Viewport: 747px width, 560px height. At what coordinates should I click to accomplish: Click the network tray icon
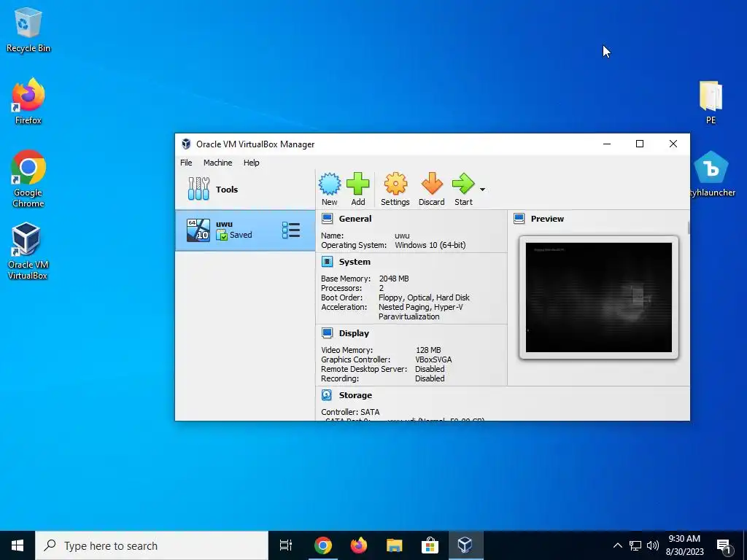(x=635, y=545)
